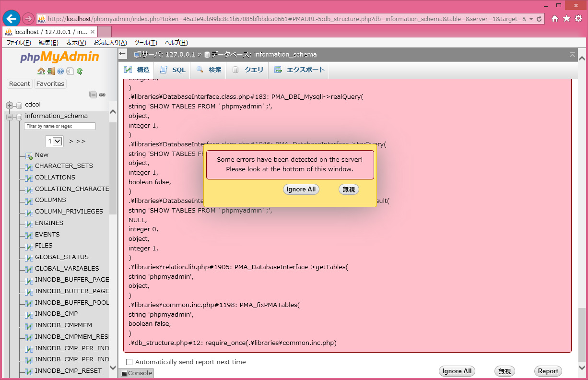The height and width of the screenshot is (380, 588).
Task: Click the reload navigation panel icon
Action: pyautogui.click(x=80, y=71)
